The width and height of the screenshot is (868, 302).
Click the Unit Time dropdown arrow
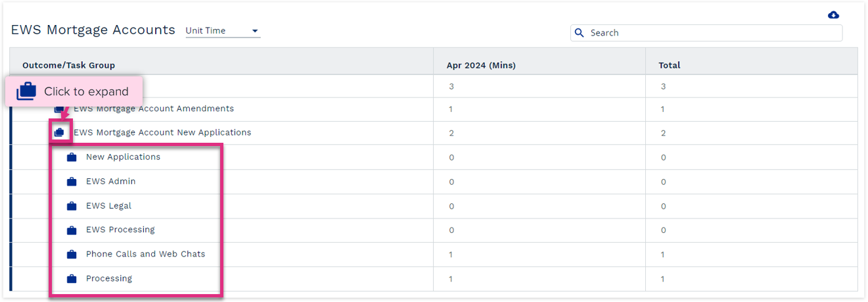click(255, 32)
